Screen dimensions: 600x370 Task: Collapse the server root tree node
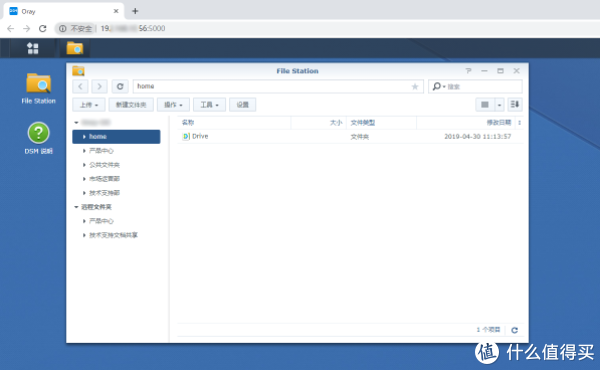click(76, 122)
